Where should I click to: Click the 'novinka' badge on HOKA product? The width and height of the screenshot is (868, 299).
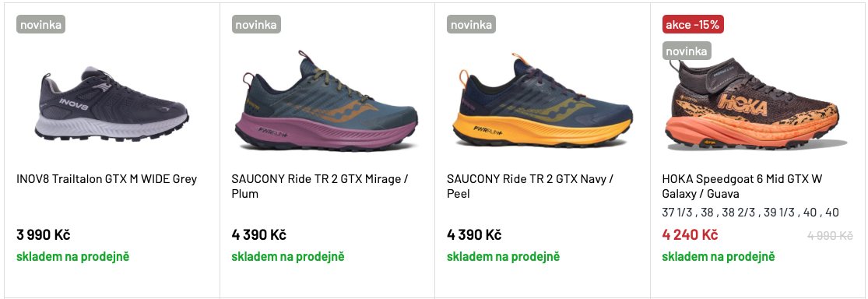pyautogui.click(x=687, y=51)
